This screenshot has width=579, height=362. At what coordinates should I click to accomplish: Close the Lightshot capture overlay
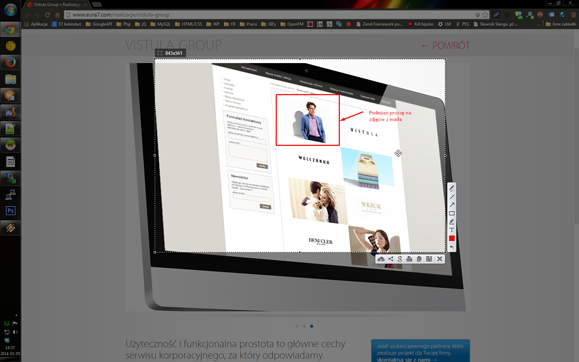coord(439,259)
